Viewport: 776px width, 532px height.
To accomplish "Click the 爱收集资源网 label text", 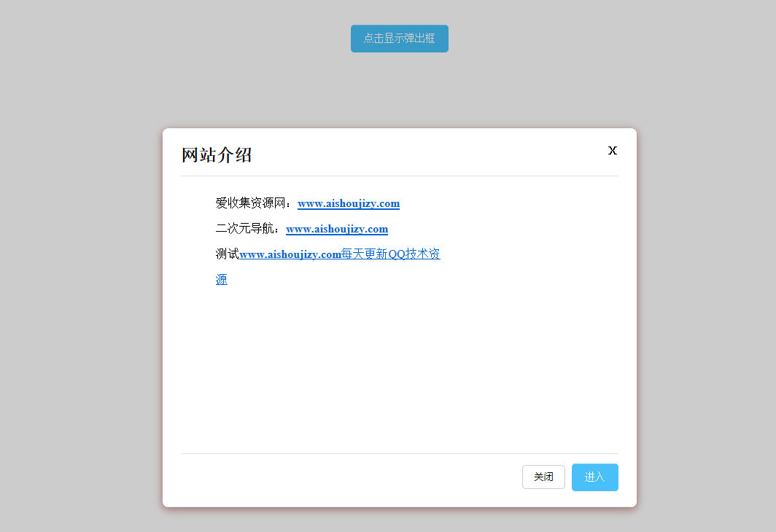I will [252, 203].
